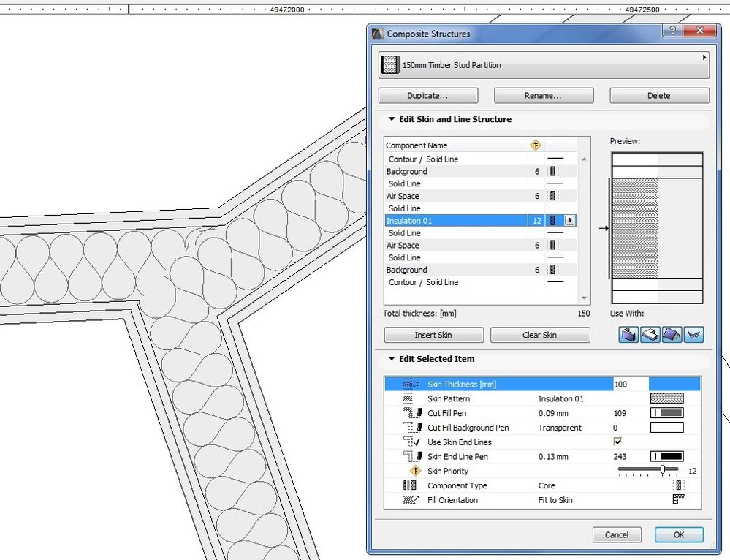Screen dimensions: 730x560
Task: Select the Air Space row above Insulation 01
Action: (481, 196)
